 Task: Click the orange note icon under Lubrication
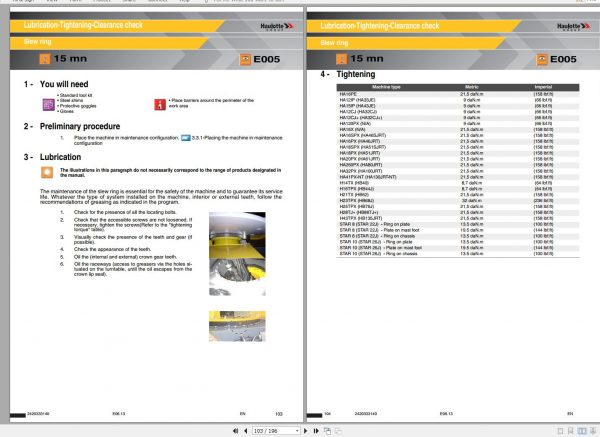47,172
